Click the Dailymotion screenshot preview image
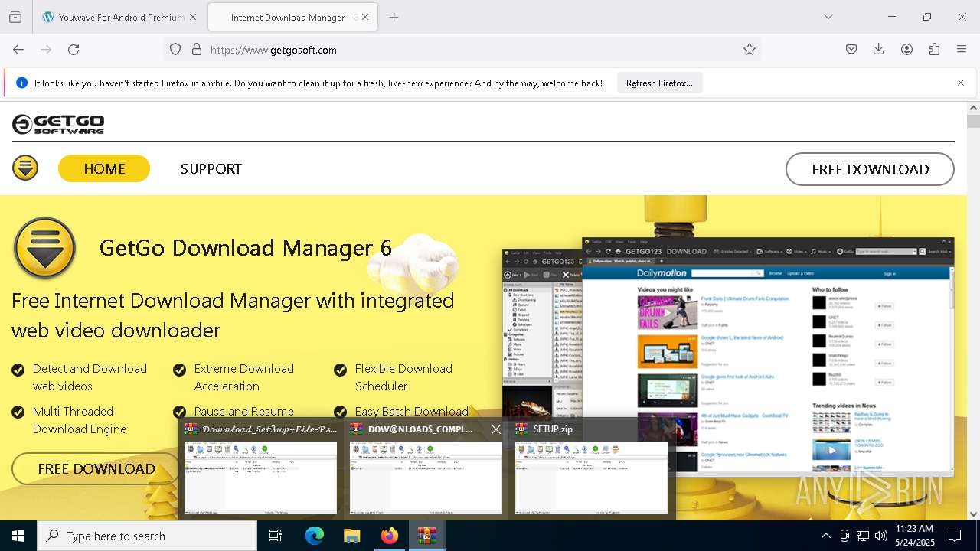Image resolution: width=980 pixels, height=551 pixels. point(768,356)
